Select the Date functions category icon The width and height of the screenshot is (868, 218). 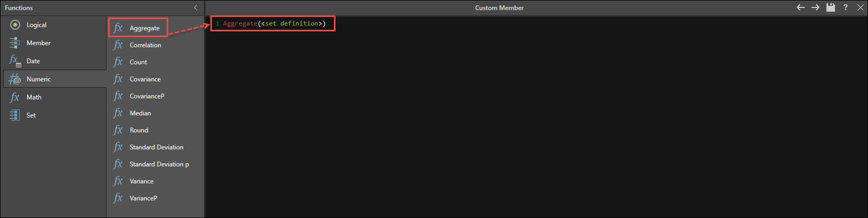point(15,61)
